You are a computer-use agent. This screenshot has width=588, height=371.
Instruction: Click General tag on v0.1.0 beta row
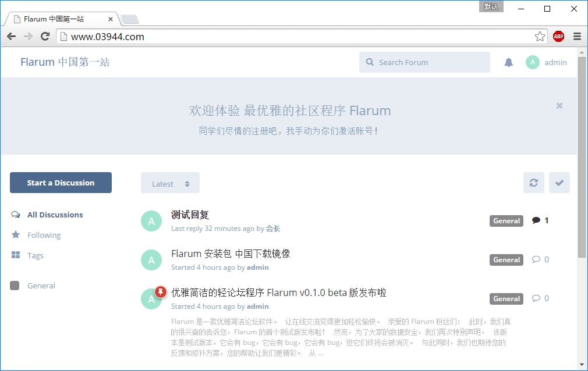click(x=506, y=299)
